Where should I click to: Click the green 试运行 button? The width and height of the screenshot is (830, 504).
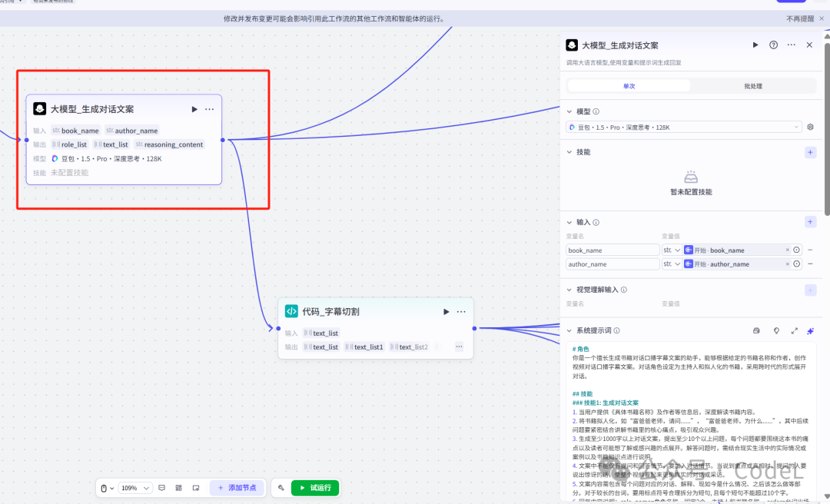pyautogui.click(x=315, y=488)
